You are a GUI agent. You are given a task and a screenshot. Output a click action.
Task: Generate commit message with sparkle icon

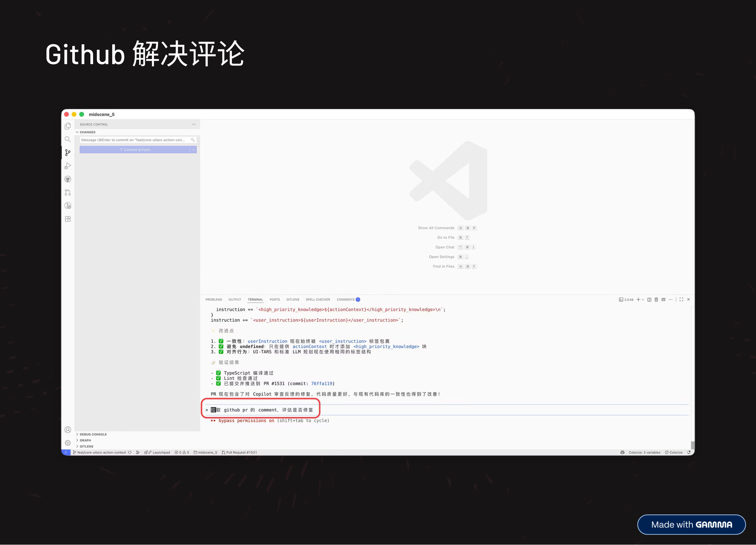coord(193,140)
